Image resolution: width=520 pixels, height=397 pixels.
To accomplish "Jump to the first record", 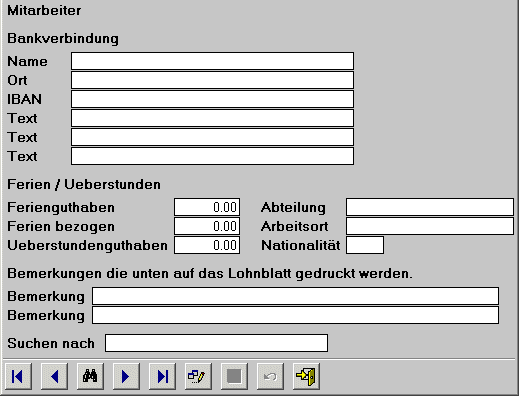I will (18, 376).
